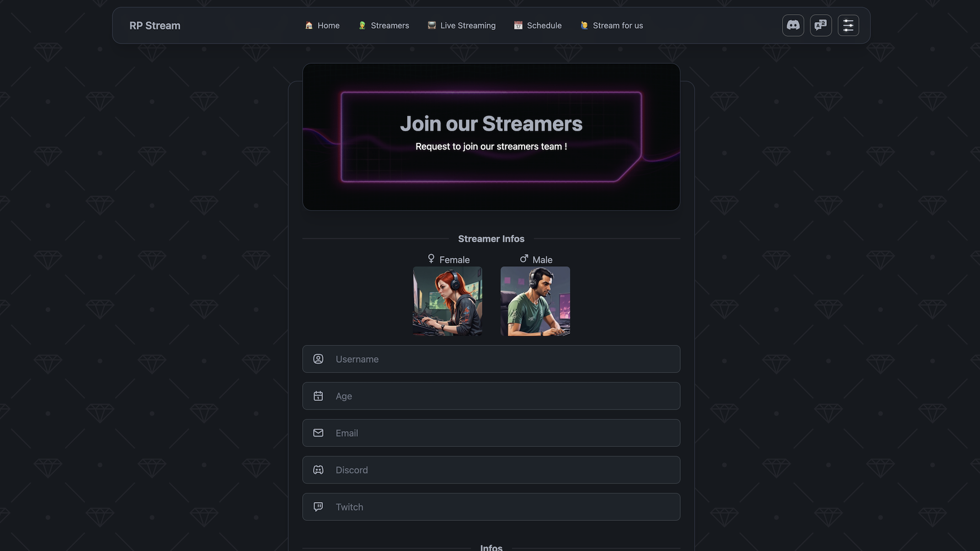Focus the Username input field
The width and height of the screenshot is (980, 551).
click(491, 359)
